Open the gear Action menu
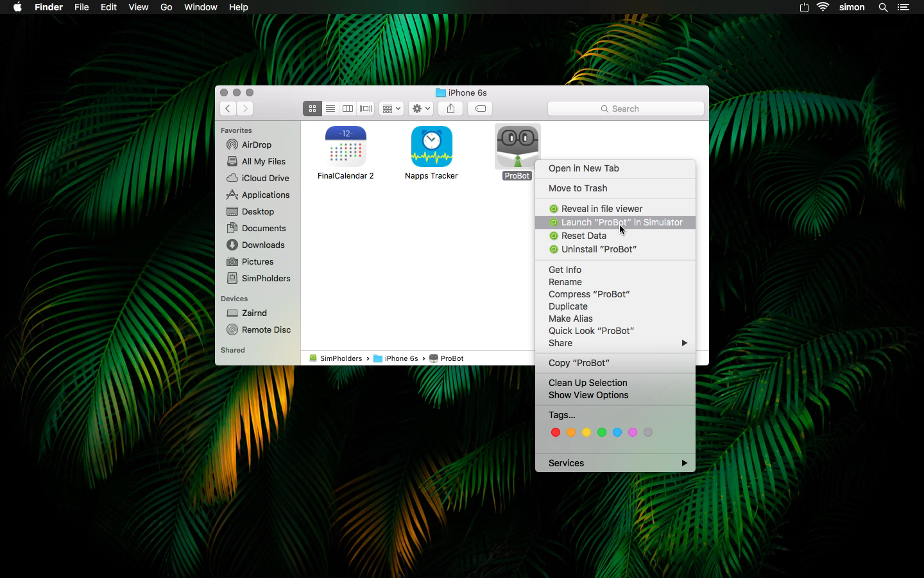 (420, 109)
